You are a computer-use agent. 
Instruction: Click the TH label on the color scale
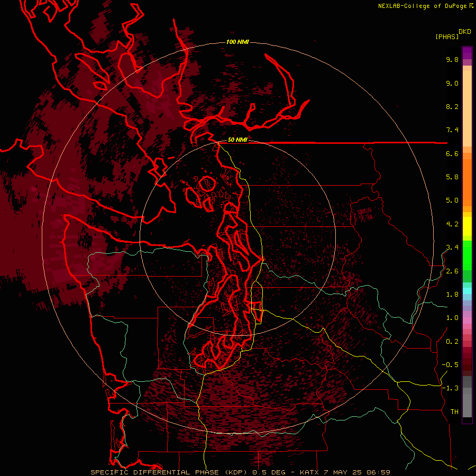tap(454, 412)
